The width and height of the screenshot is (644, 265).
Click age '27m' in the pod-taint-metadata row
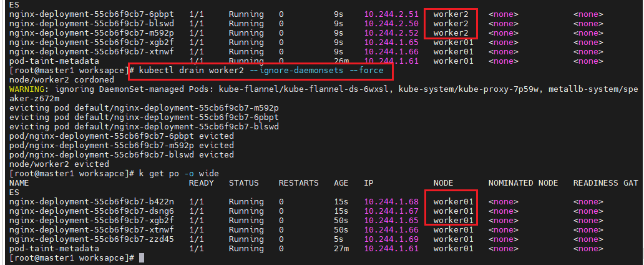click(x=341, y=249)
